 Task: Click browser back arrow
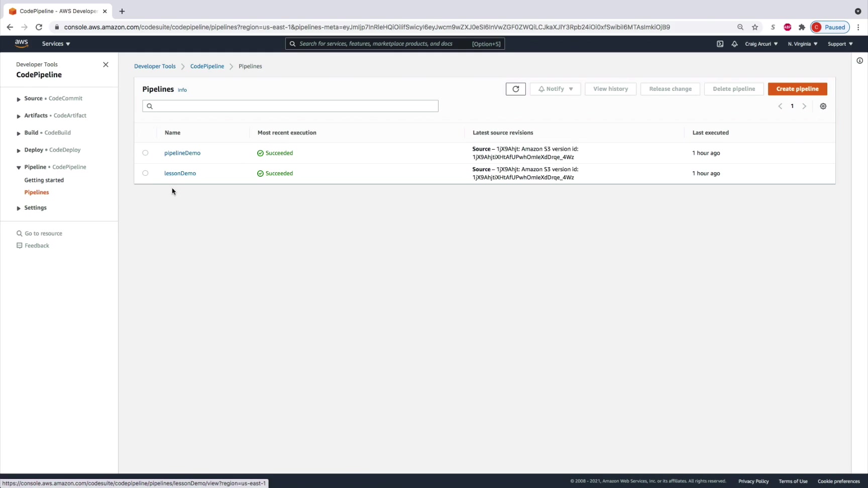pos(10,27)
